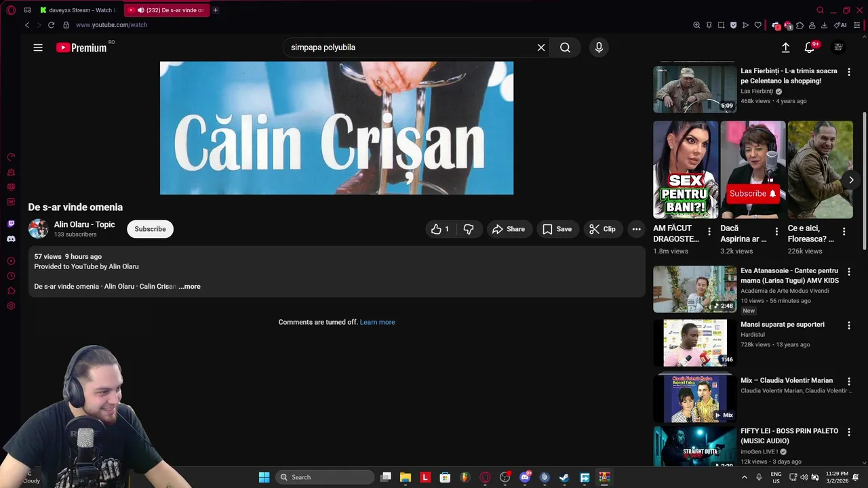
Task: Run search with the magnifier button
Action: (x=565, y=47)
